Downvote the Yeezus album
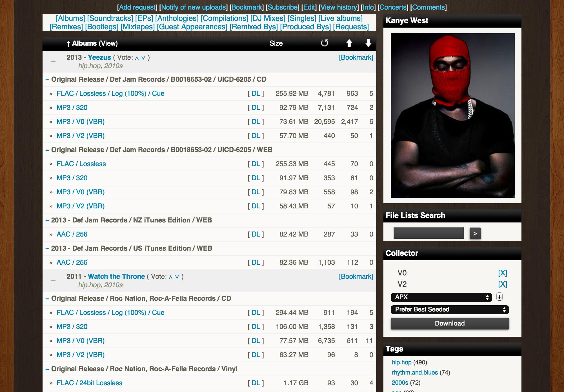564x392 pixels. pos(143,58)
